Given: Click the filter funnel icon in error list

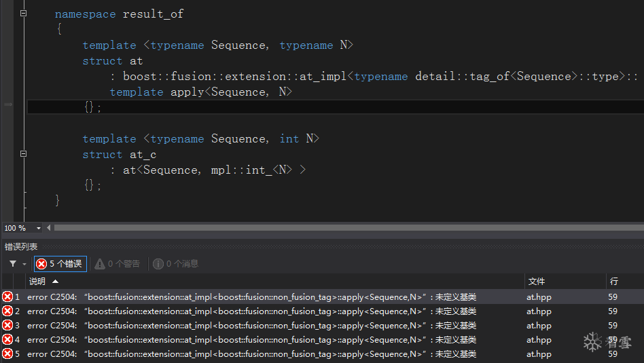Looking at the screenshot, I should [13, 264].
